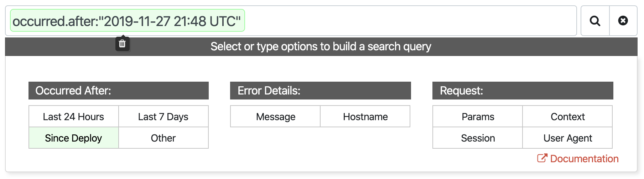Image resolution: width=644 pixels, height=179 pixels.
Task: Open the Documentation link
Action: tap(584, 159)
